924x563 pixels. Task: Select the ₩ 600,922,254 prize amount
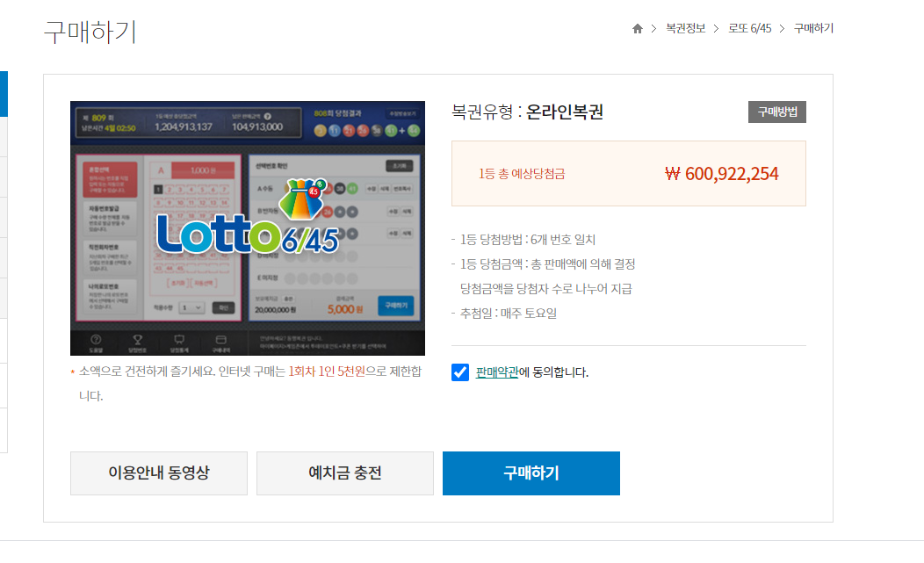721,173
